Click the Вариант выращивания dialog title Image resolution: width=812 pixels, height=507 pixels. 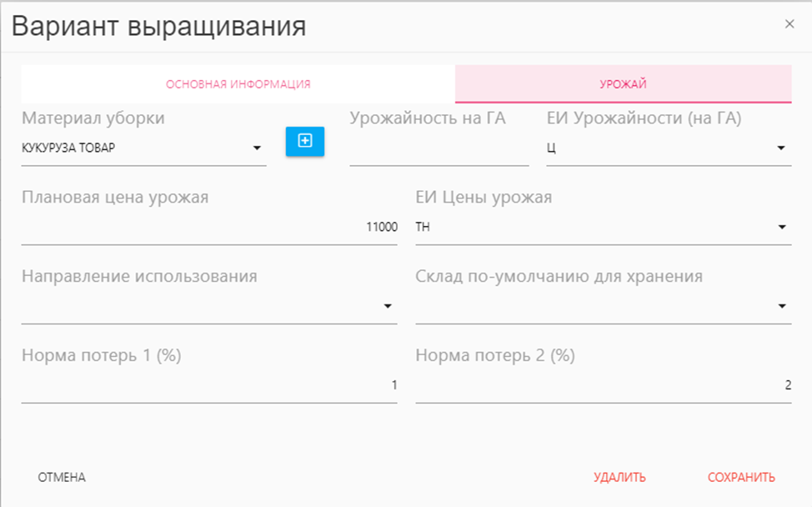pos(158,27)
